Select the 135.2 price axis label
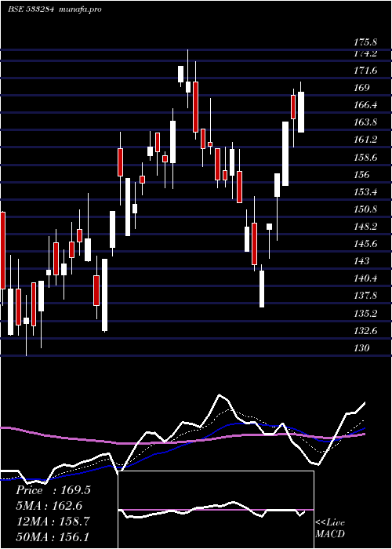 tap(365, 314)
